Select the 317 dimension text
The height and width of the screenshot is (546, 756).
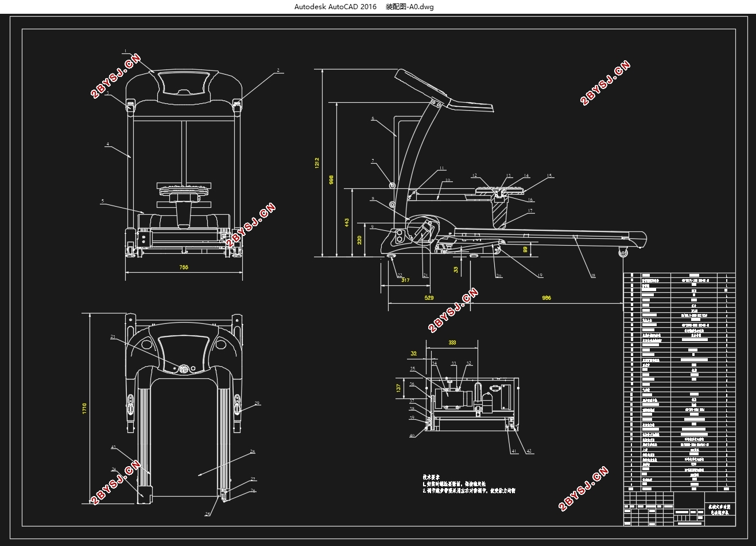pos(405,280)
